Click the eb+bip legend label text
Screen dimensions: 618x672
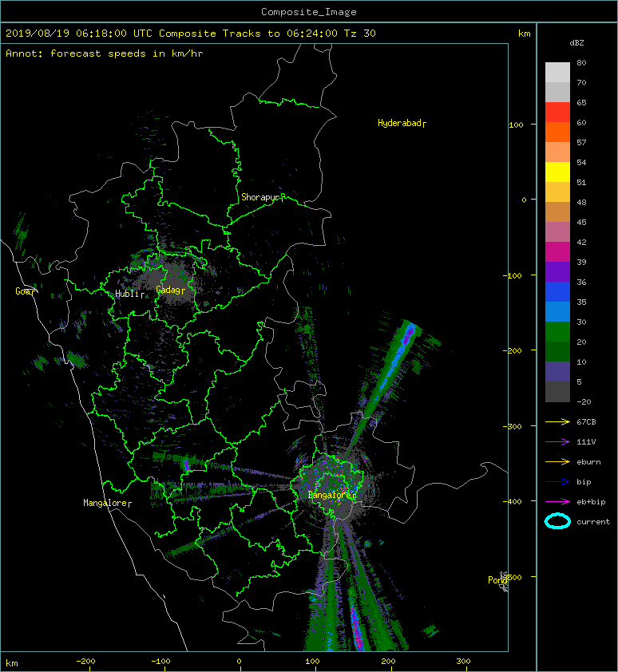(x=591, y=502)
